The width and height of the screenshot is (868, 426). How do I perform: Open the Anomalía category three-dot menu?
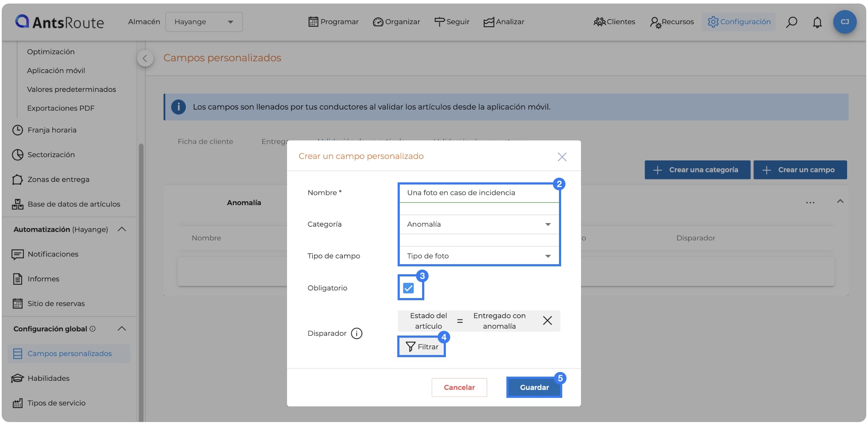810,203
